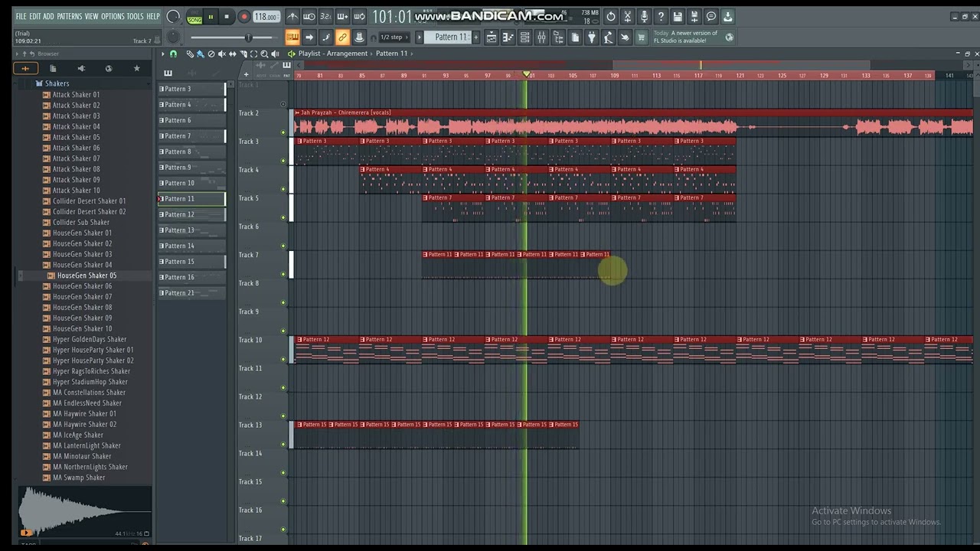The image size is (980, 551).
Task: Select HouseGen Shaker 05 in the browser
Action: (x=87, y=275)
